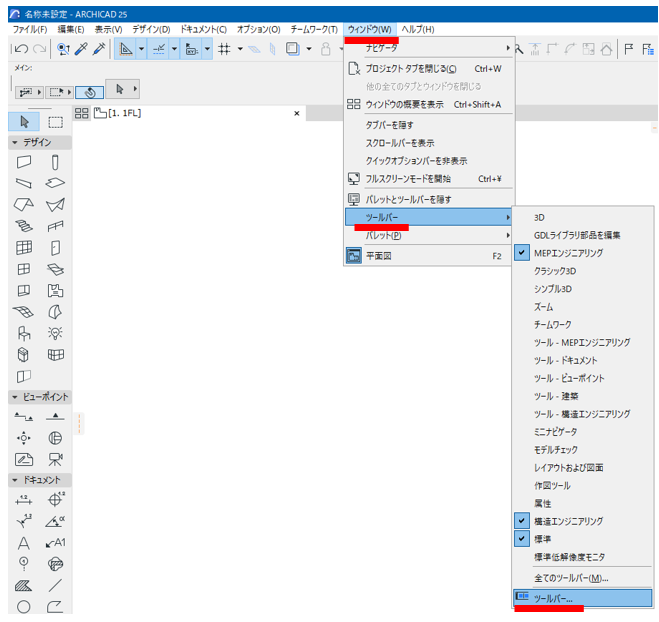Image resolution: width=659 pixels, height=622 pixels.
Task: Select the Syringe inject parameters icon
Action: 99,49
